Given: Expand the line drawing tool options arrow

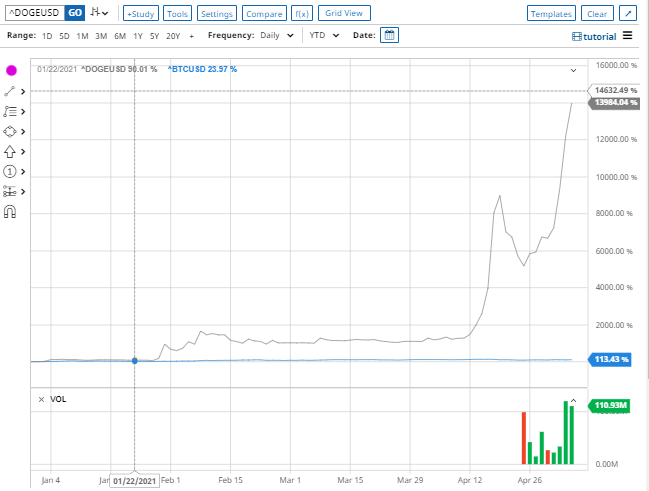Looking at the screenshot, I should [23, 91].
